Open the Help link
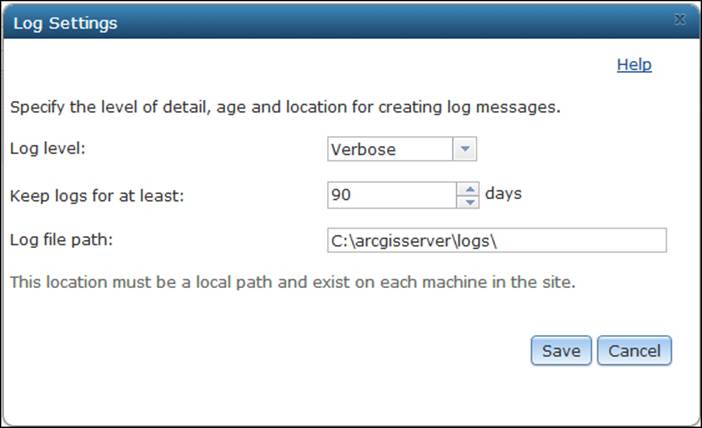 [x=634, y=65]
